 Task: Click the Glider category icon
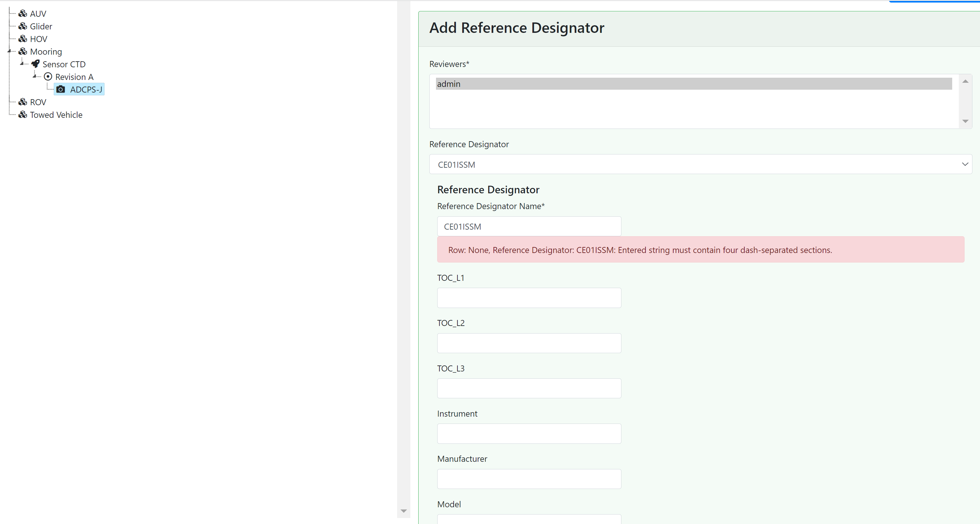(22, 26)
